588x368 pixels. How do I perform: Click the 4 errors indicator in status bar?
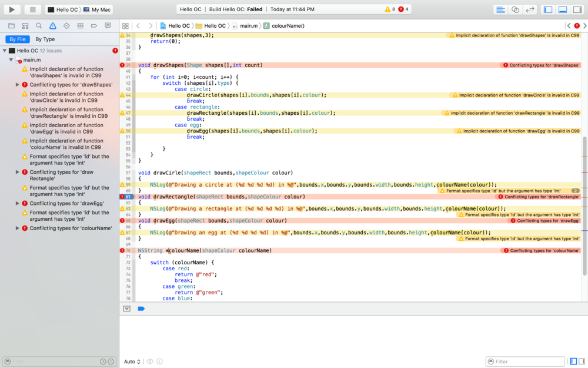[403, 9]
